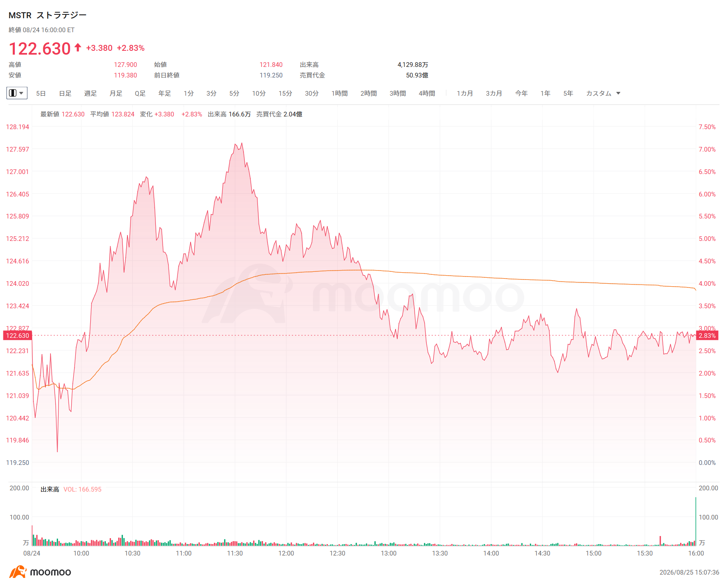Expand the カスタム dropdown arrow
The width and height of the screenshot is (728, 586).
tap(618, 93)
